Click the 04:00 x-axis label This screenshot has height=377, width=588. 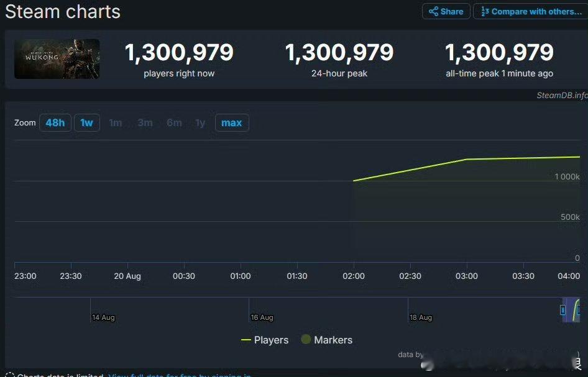[x=569, y=276]
